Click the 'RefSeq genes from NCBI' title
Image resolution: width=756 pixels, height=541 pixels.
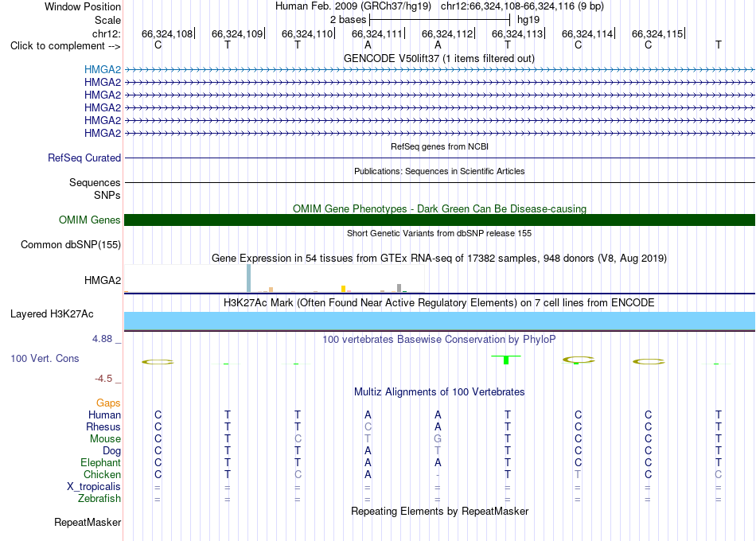[439, 146]
